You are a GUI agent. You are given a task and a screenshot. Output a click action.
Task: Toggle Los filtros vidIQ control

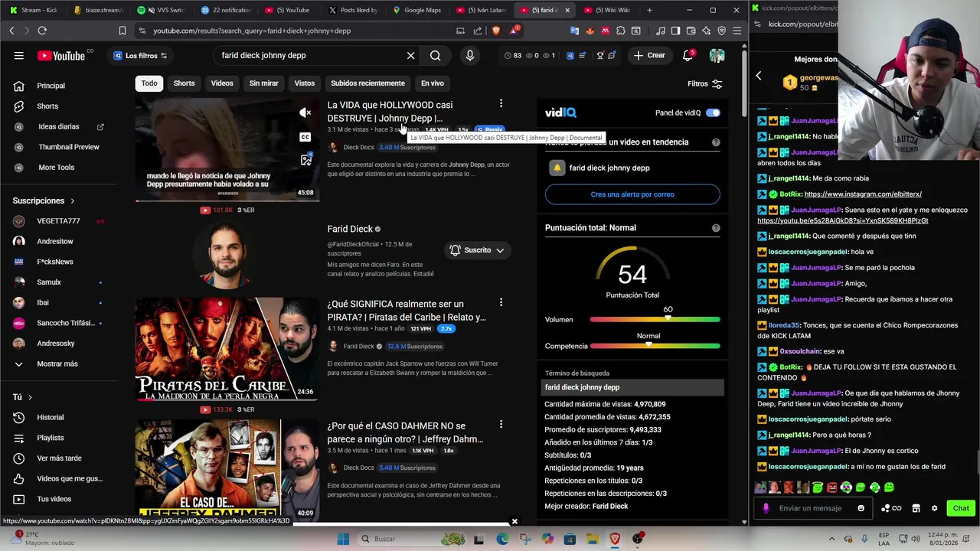coord(139,56)
